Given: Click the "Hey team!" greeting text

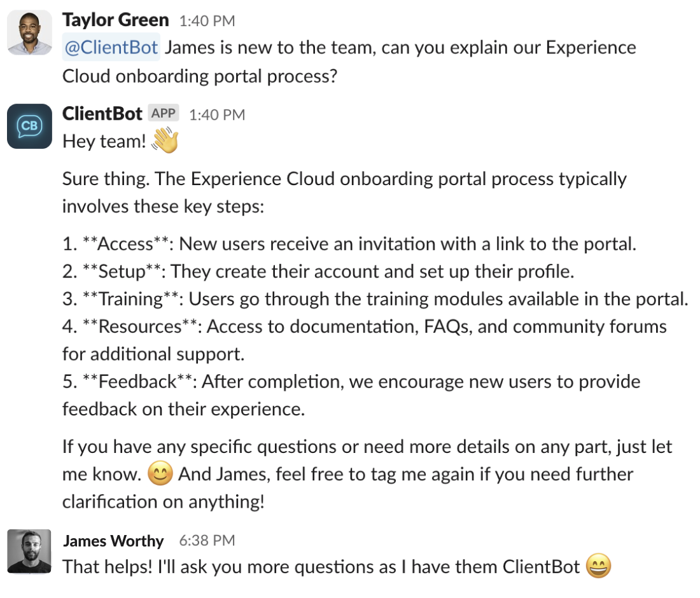Looking at the screenshot, I should pos(105,142).
